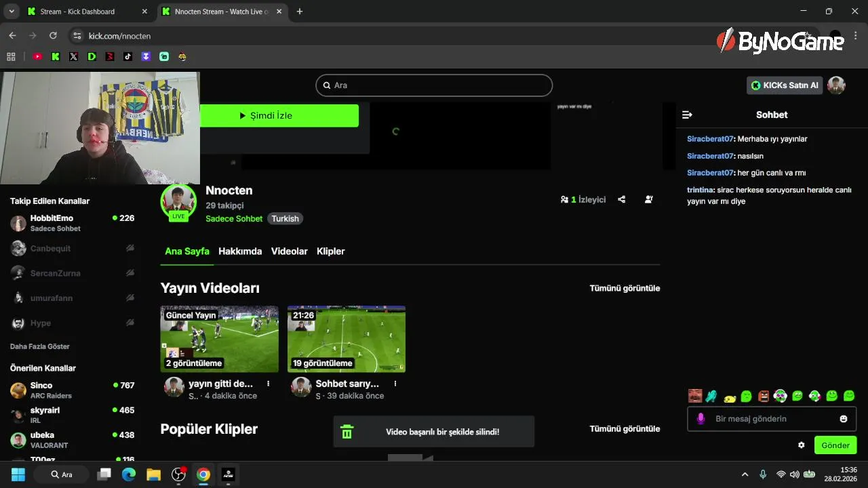Viewport: 868px width, 488px height.
Task: Insert the first mustache-face emote
Action: 695,396
